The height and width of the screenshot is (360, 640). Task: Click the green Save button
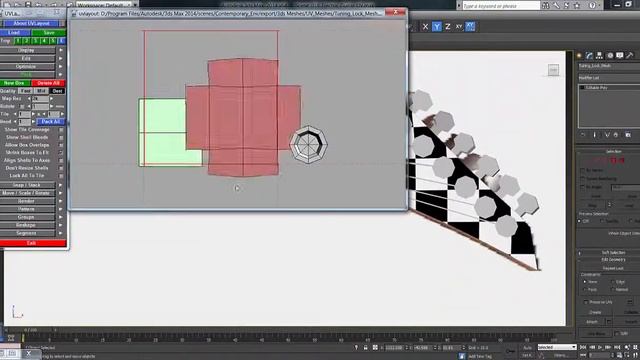tap(49, 33)
